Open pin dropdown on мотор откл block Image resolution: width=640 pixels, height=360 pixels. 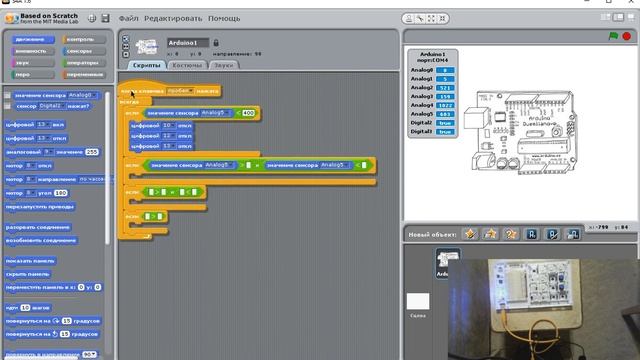[31, 165]
